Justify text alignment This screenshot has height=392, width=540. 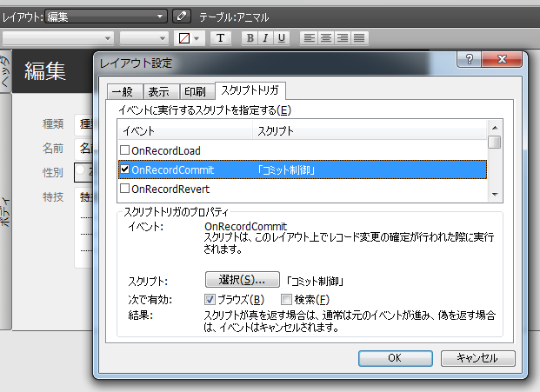pyautogui.click(x=359, y=38)
